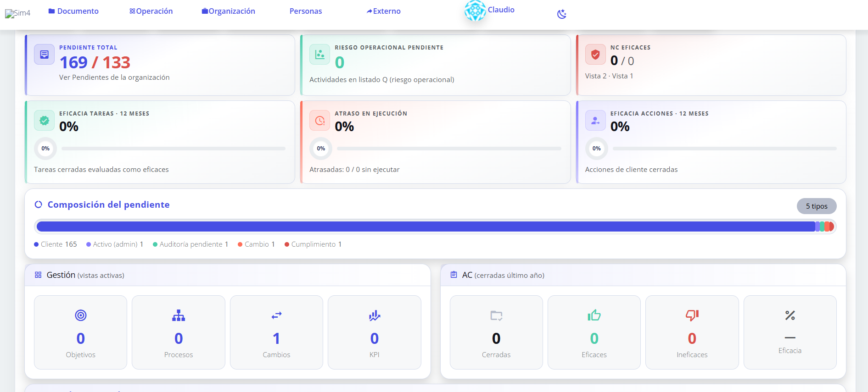This screenshot has height=392, width=868.
Task: Open the Procesos hierarchy tile
Action: coord(179,332)
